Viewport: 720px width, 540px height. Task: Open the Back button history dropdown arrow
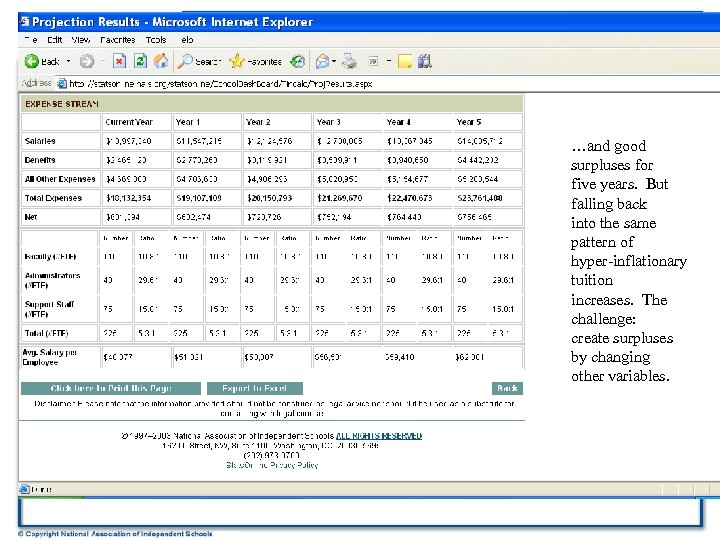click(68, 61)
